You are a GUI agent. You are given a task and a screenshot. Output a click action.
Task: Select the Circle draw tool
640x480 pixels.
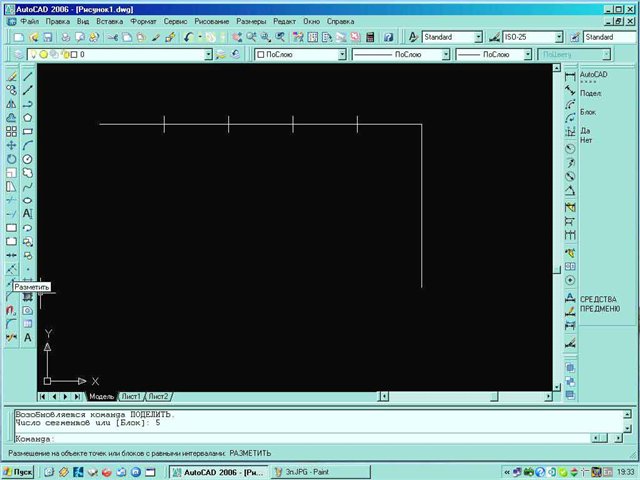tap(28, 159)
